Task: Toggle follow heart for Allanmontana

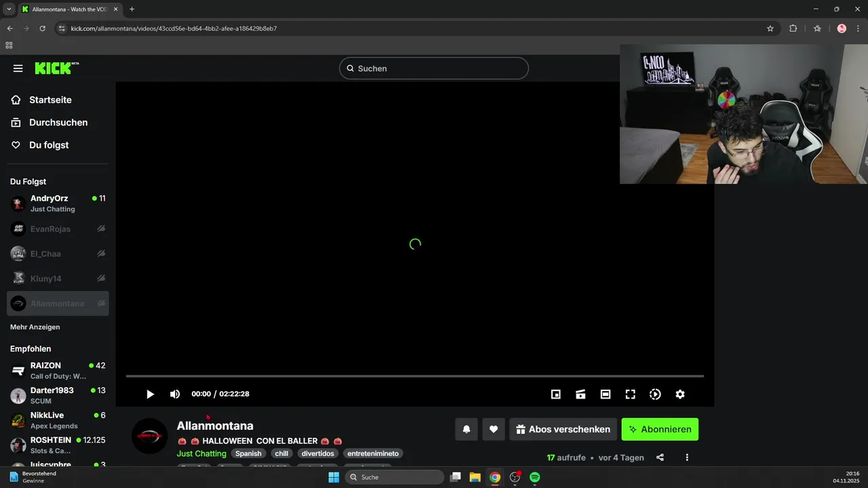Action: click(x=494, y=429)
